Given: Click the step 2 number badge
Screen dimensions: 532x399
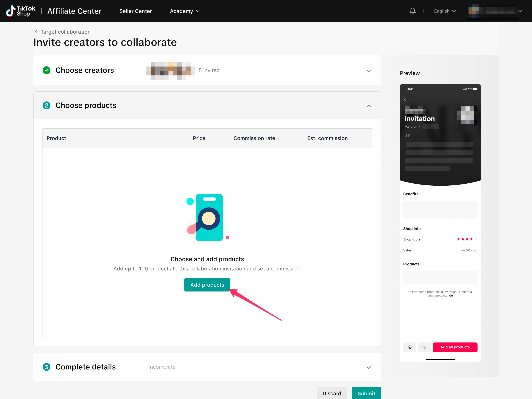Looking at the screenshot, I should (x=46, y=105).
